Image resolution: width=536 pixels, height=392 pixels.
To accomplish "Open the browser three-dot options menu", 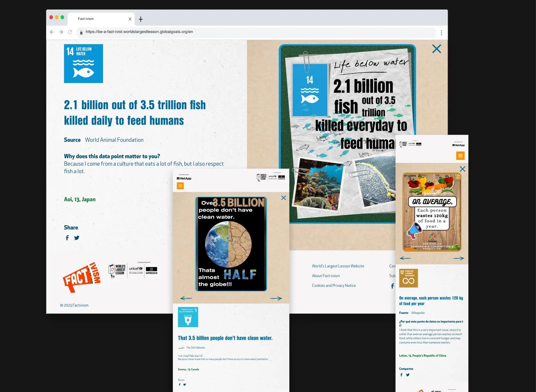I will coord(441,32).
